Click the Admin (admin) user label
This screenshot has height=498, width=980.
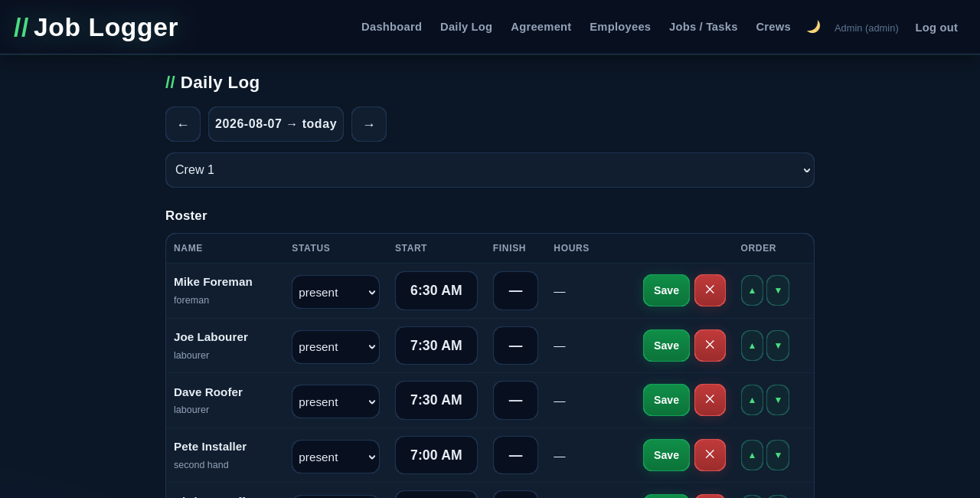point(867,28)
